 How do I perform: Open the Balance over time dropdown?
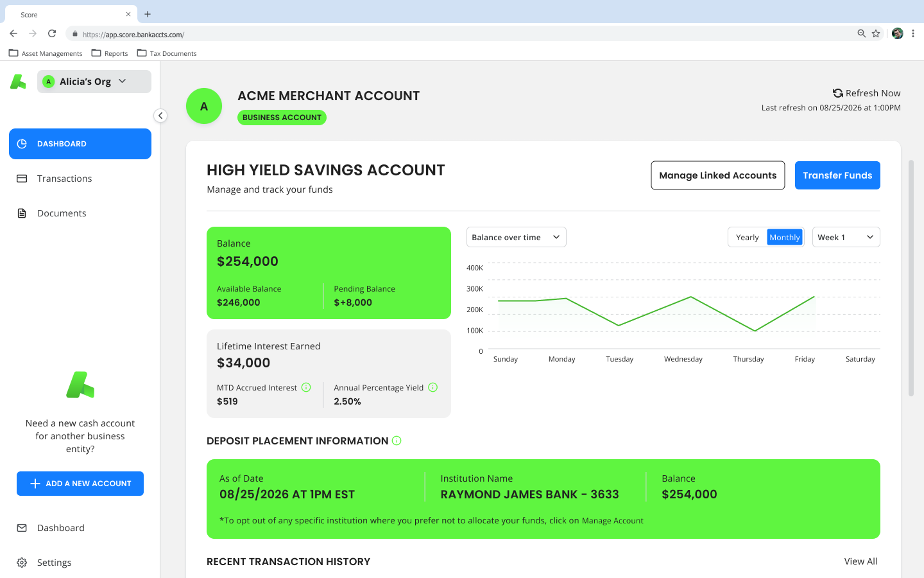517,237
